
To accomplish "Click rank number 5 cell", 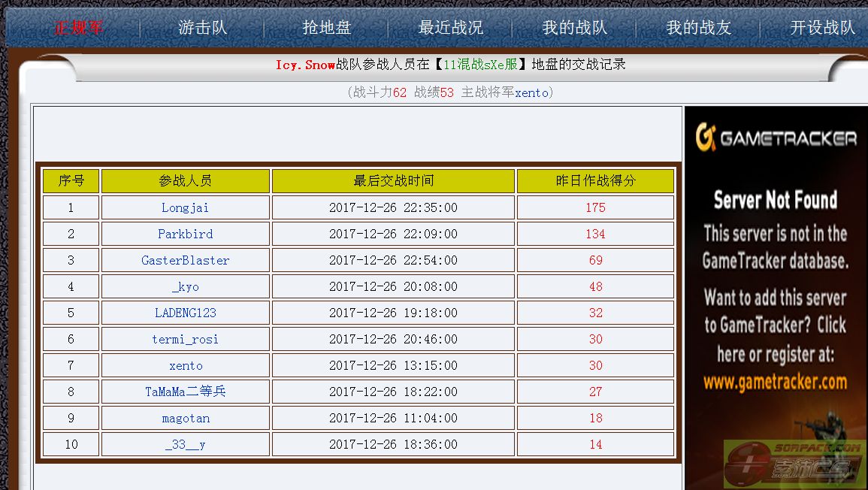I will click(71, 313).
